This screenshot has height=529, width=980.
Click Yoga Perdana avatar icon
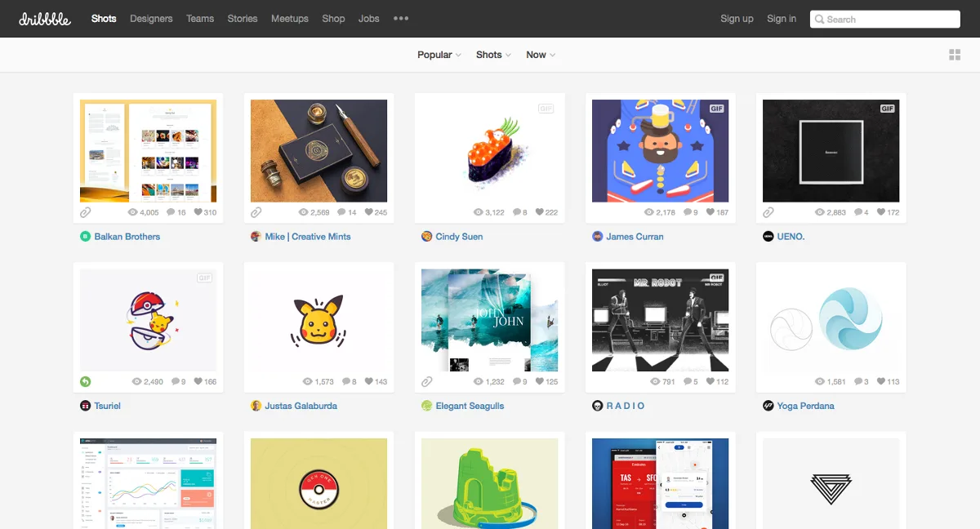click(x=768, y=406)
